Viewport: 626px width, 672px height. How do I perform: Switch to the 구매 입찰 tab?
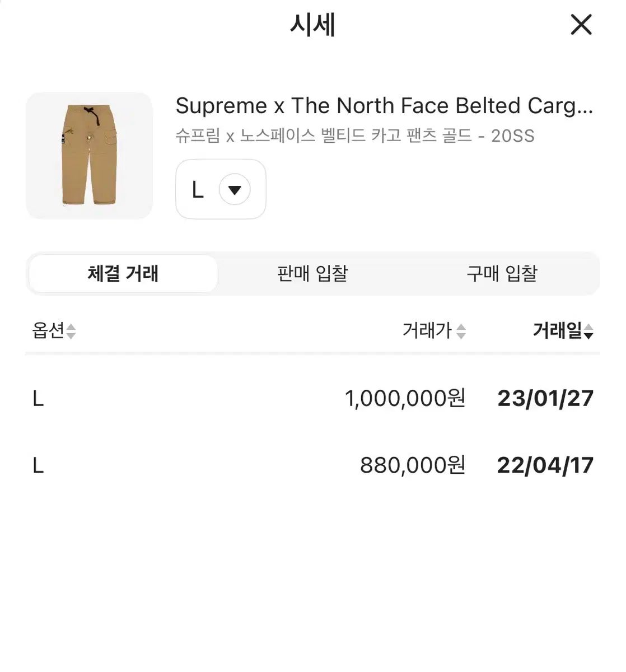(x=502, y=274)
